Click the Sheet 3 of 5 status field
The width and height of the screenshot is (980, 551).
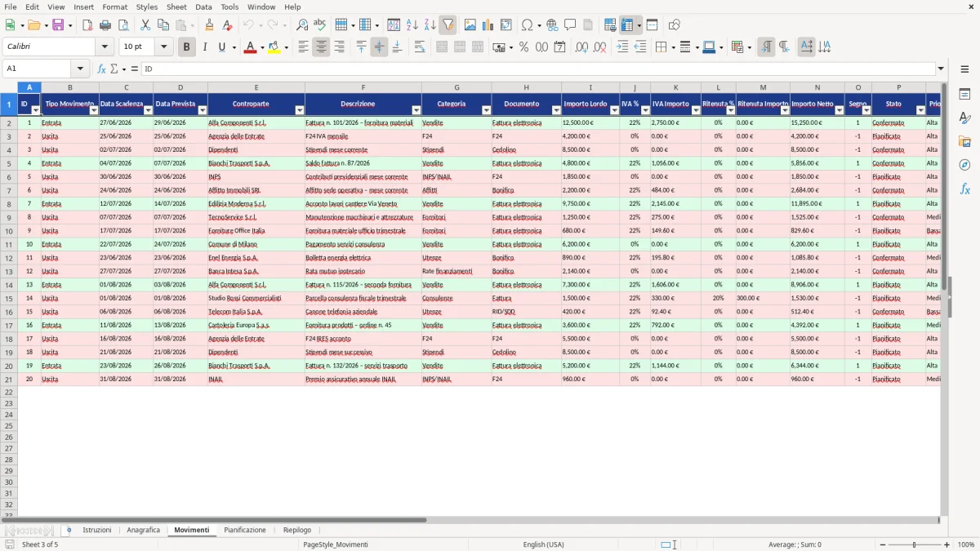(x=40, y=544)
